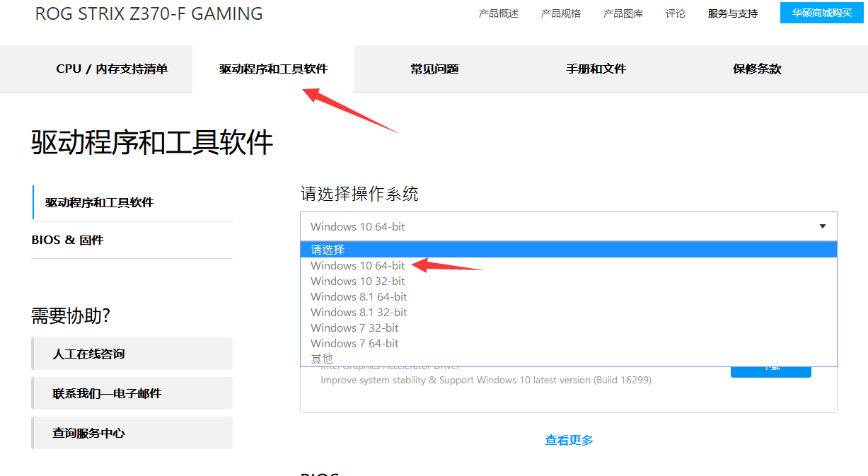Choose 请选择 option in OS list
The width and height of the screenshot is (868, 476).
[x=569, y=250]
